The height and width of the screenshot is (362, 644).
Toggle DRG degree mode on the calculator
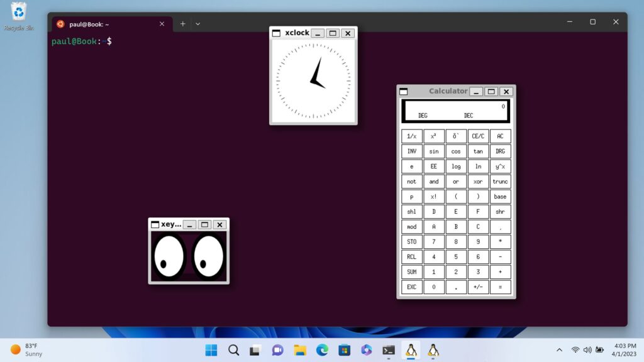[x=500, y=151]
